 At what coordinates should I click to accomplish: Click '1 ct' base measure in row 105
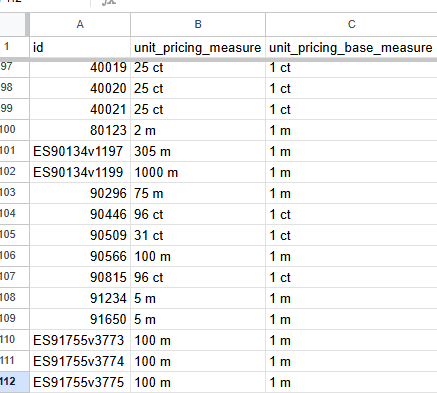tap(351, 235)
